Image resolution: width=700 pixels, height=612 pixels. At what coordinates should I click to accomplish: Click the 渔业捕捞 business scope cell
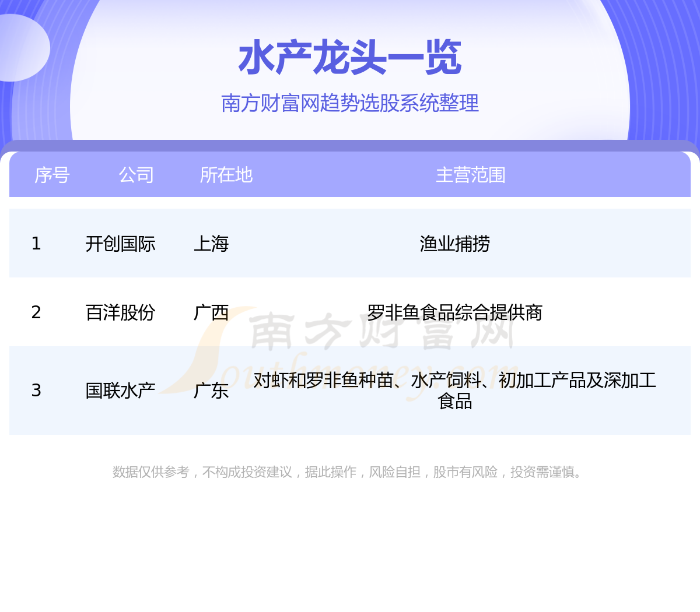(454, 244)
